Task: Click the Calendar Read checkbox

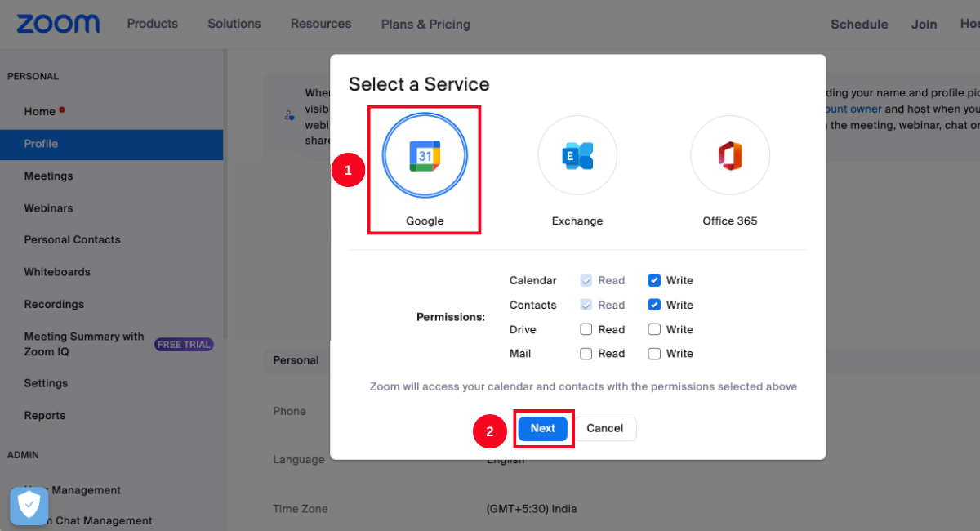Action: [x=586, y=280]
